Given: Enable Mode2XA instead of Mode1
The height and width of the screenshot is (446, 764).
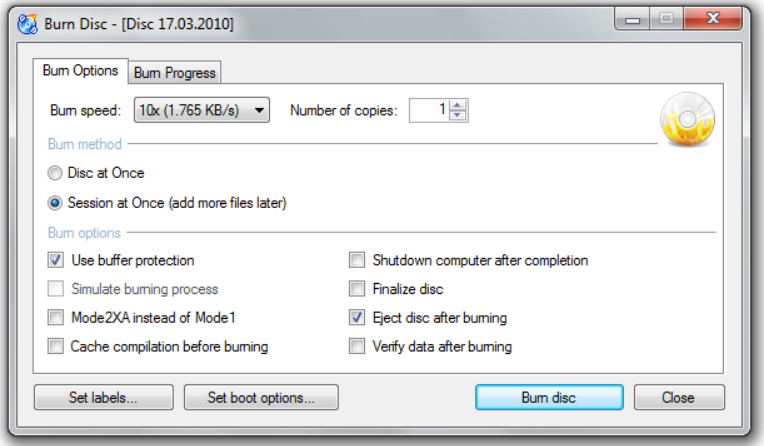Looking at the screenshot, I should point(56,318).
